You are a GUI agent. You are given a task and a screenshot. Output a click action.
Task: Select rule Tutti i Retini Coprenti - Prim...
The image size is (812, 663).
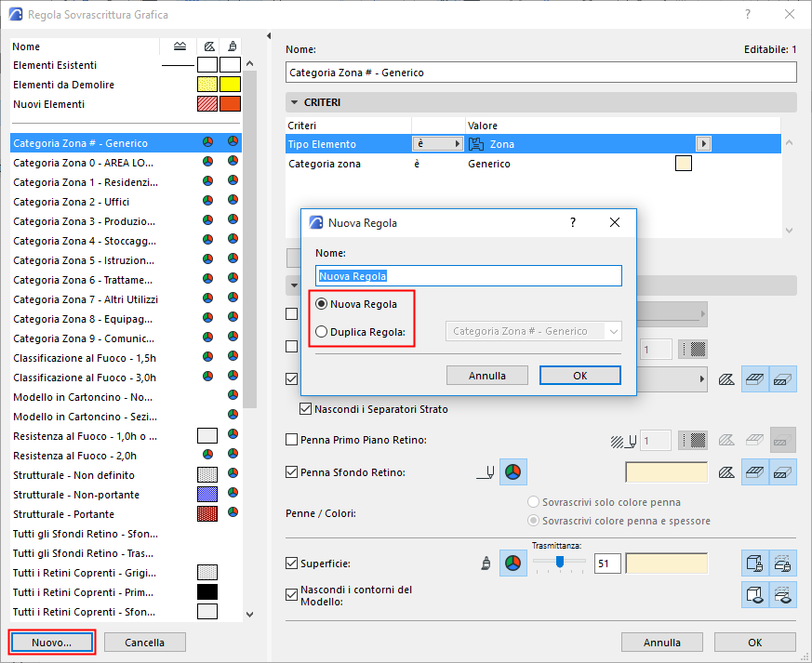pos(126,592)
